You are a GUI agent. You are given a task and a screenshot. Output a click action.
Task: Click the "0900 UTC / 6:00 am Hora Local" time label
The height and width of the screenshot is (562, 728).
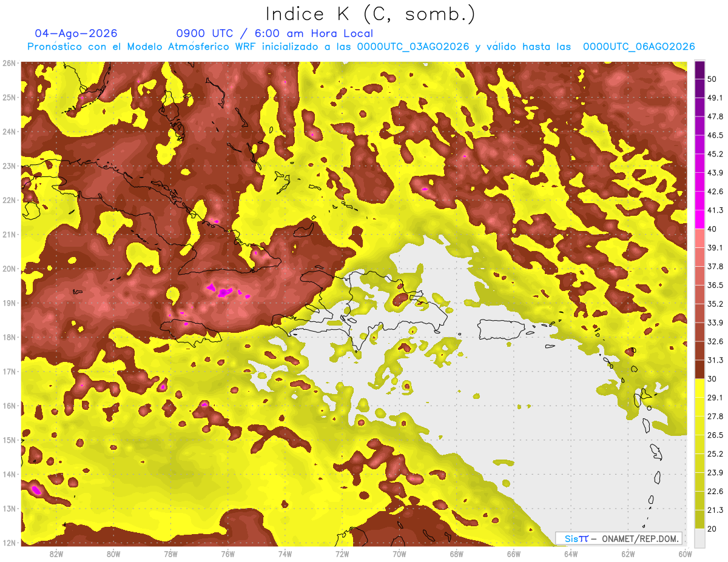[x=274, y=33]
